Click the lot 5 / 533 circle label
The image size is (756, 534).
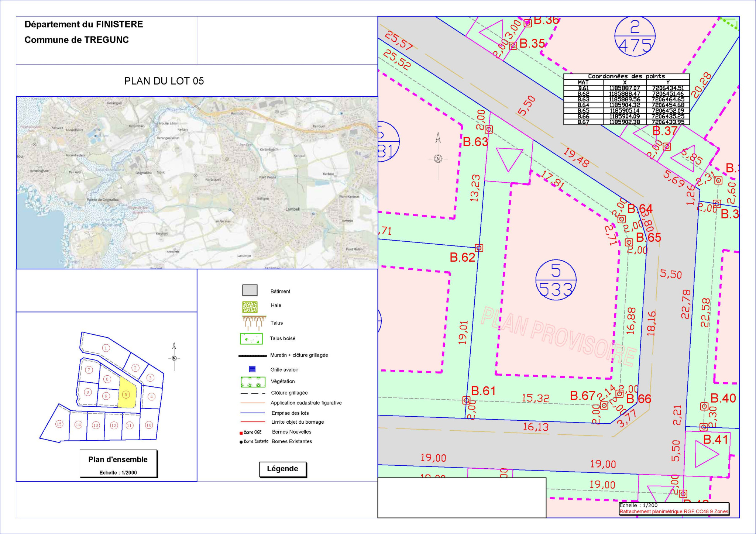[x=556, y=280]
